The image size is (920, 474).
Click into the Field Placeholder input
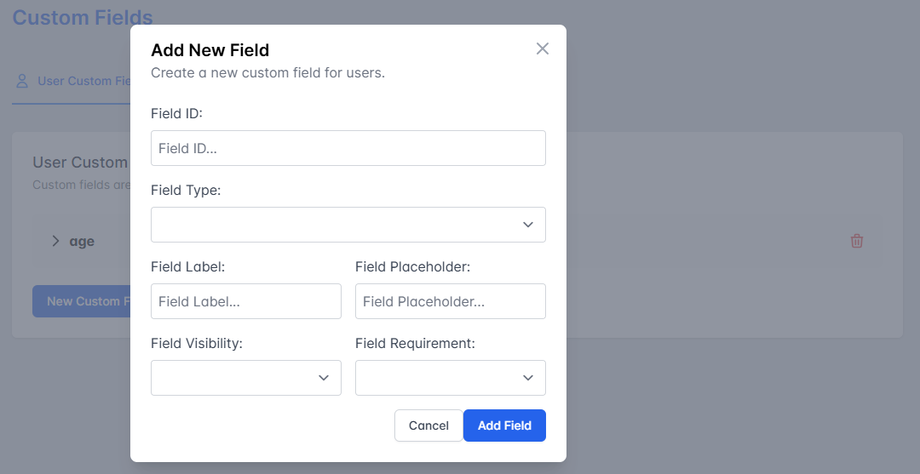(x=450, y=301)
